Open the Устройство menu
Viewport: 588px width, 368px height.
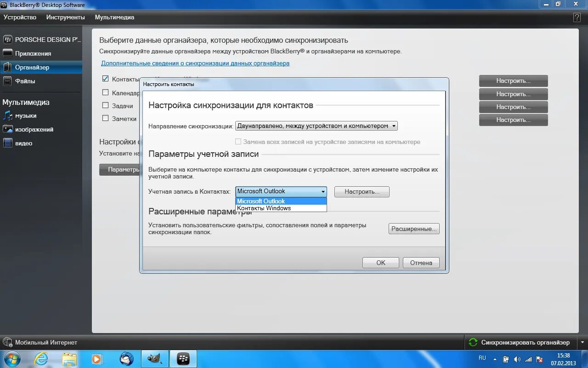point(20,17)
